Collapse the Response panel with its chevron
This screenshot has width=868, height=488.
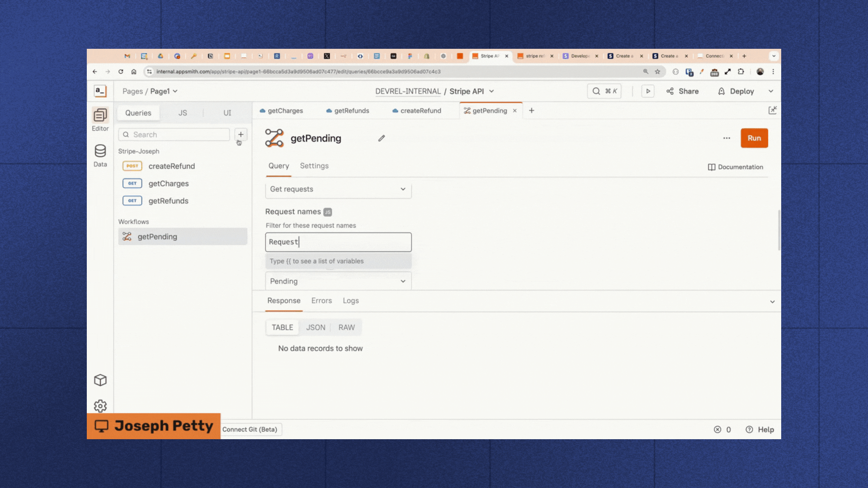pyautogui.click(x=773, y=301)
